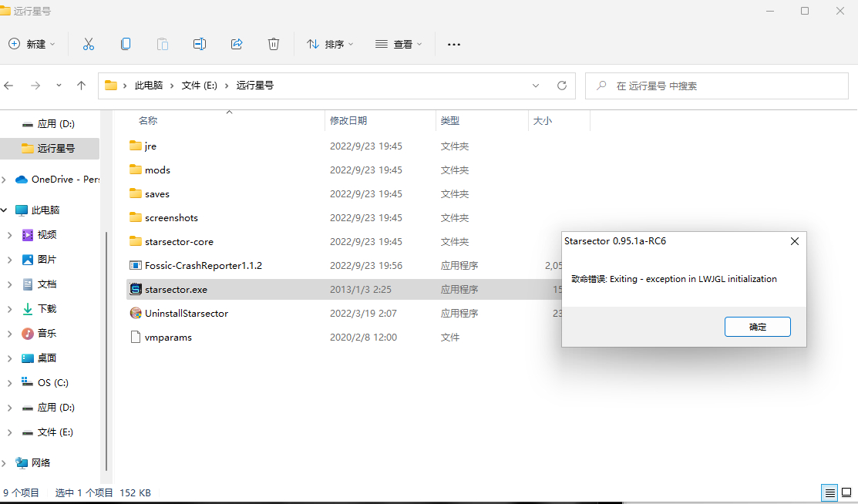Rename the selected file using toolbar icon

pyautogui.click(x=199, y=44)
